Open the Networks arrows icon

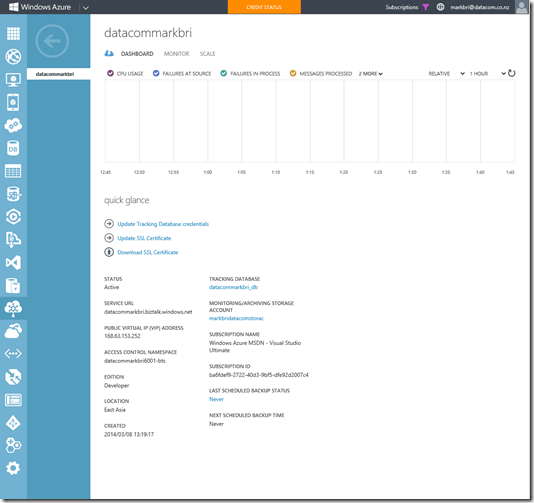coord(13,353)
